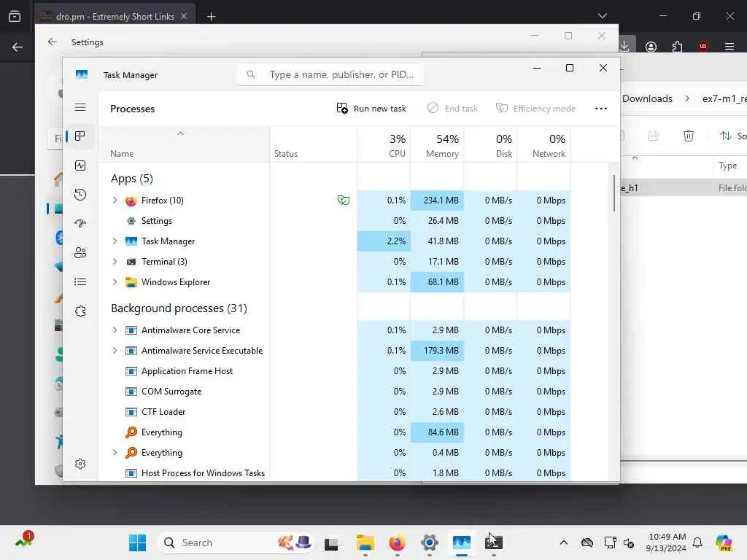Viewport: 747px width, 560px height.
Task: Open the Sort menu in File Explorer
Action: [732, 136]
